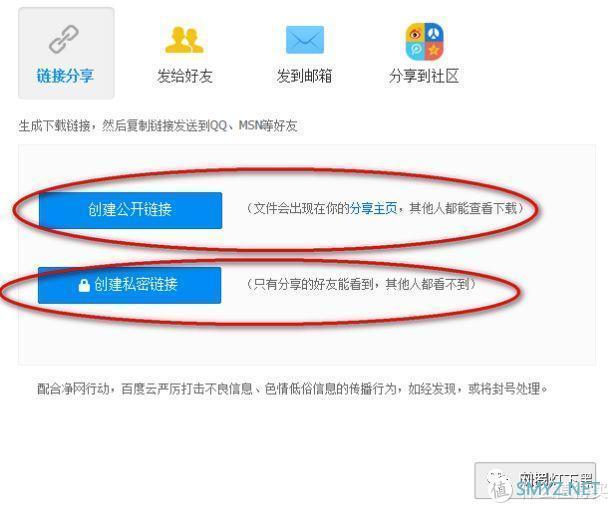Click the blue envelope mail icon
The height and width of the screenshot is (508, 613).
coord(305,39)
